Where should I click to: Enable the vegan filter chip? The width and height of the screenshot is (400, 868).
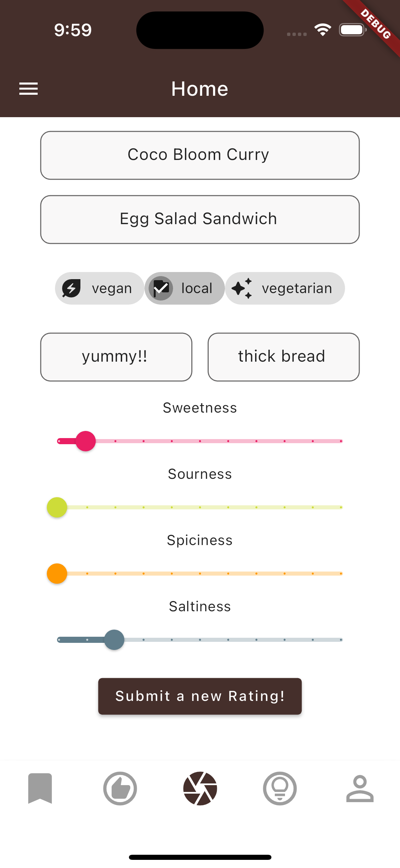point(100,288)
